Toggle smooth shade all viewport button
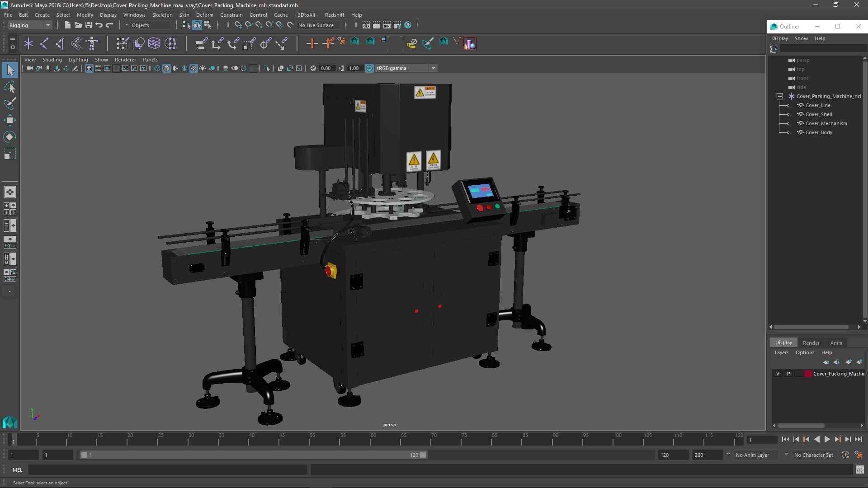Viewport: 868px width, 488px height. coord(166,68)
